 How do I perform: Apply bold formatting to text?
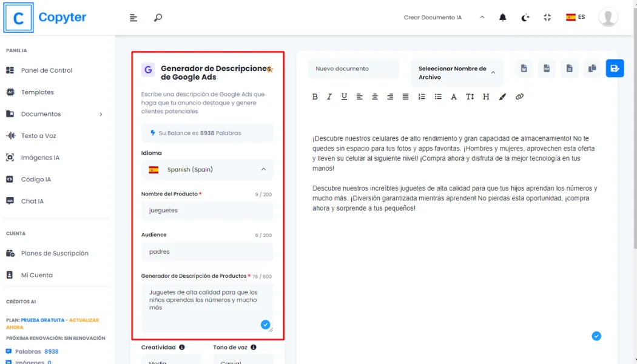(315, 96)
